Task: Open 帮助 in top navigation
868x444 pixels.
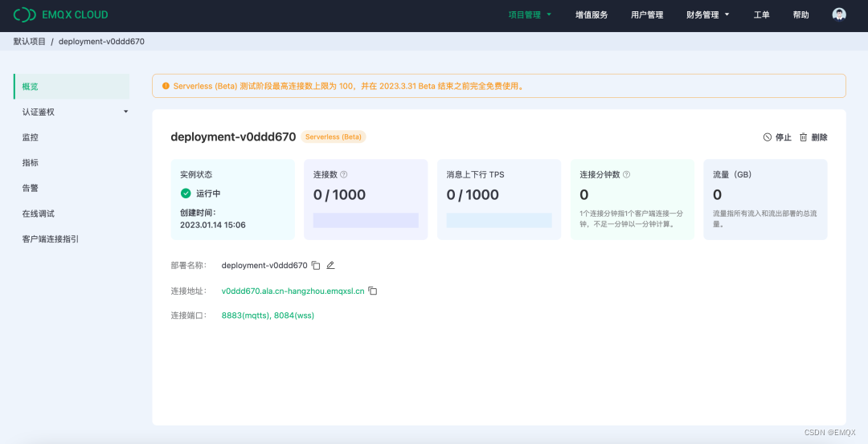Action: tap(801, 15)
